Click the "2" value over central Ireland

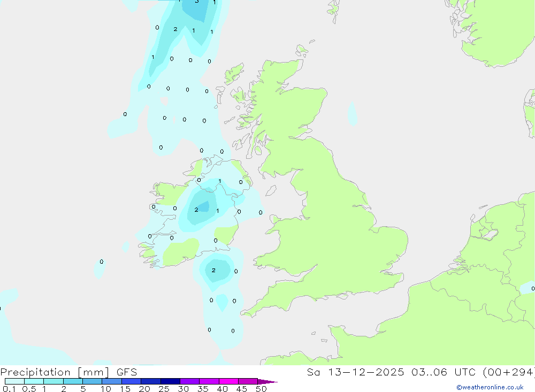(x=196, y=210)
